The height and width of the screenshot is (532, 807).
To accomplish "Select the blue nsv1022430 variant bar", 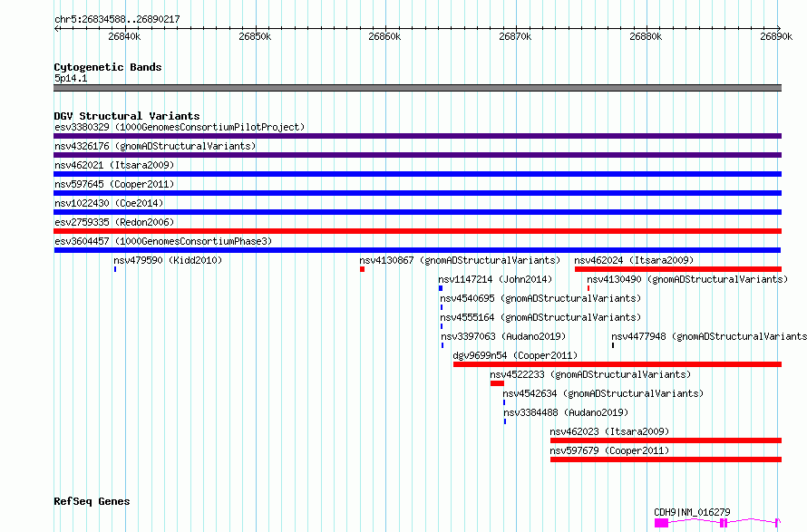I will click(x=417, y=212).
